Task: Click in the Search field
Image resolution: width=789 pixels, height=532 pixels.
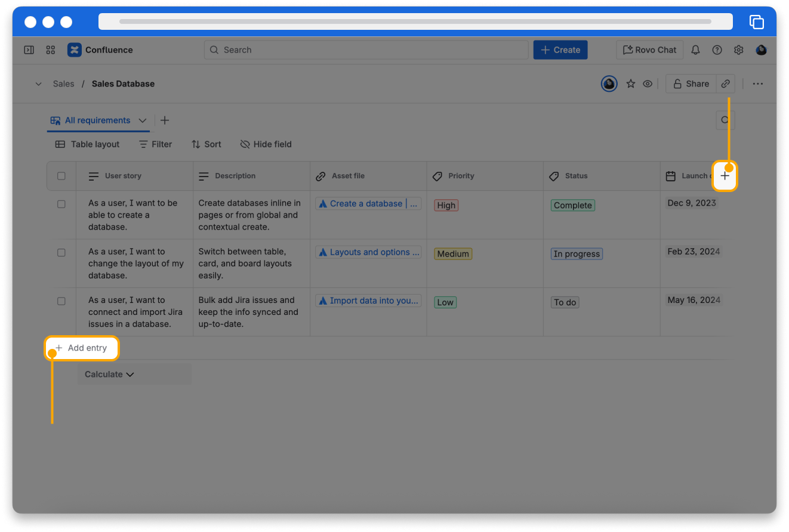Action: [366, 50]
